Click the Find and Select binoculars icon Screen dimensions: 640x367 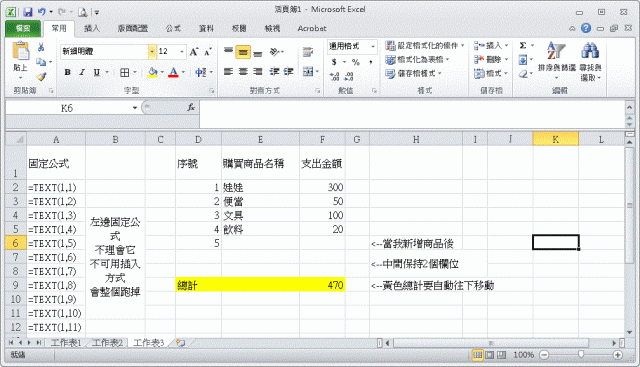[x=590, y=51]
